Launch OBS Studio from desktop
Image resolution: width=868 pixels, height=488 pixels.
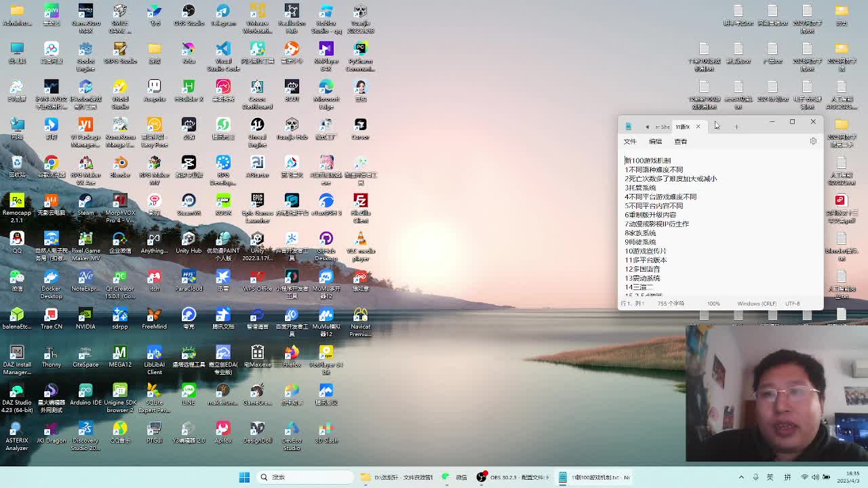click(x=189, y=12)
